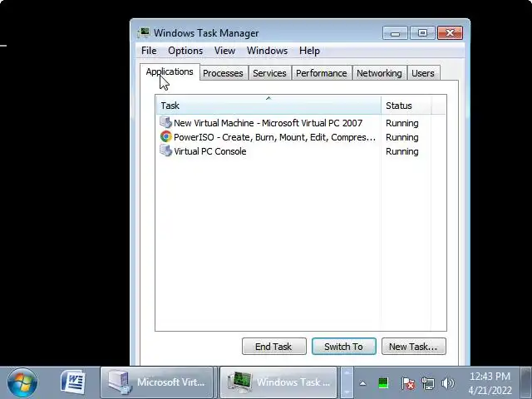Screen dimensions: 532x399
Task: Click the taskbar scroll-up arrow beside Task Manager button
Action: (347, 372)
